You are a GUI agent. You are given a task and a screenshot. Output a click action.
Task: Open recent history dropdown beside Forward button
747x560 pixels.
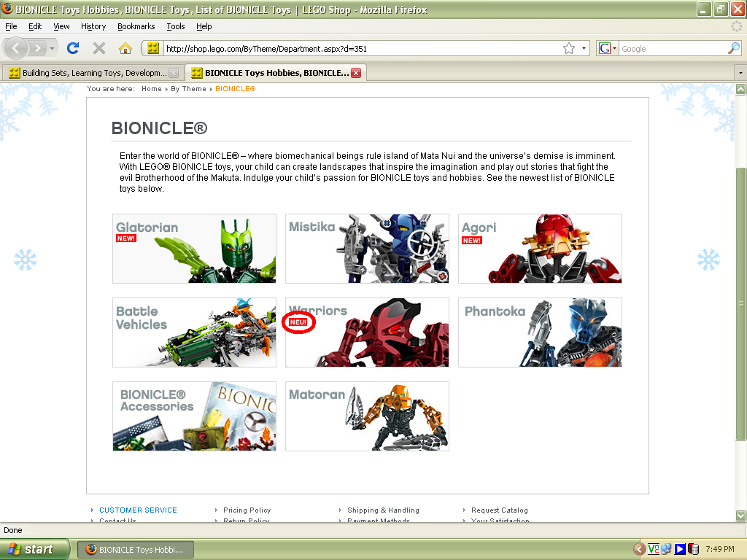(52, 48)
